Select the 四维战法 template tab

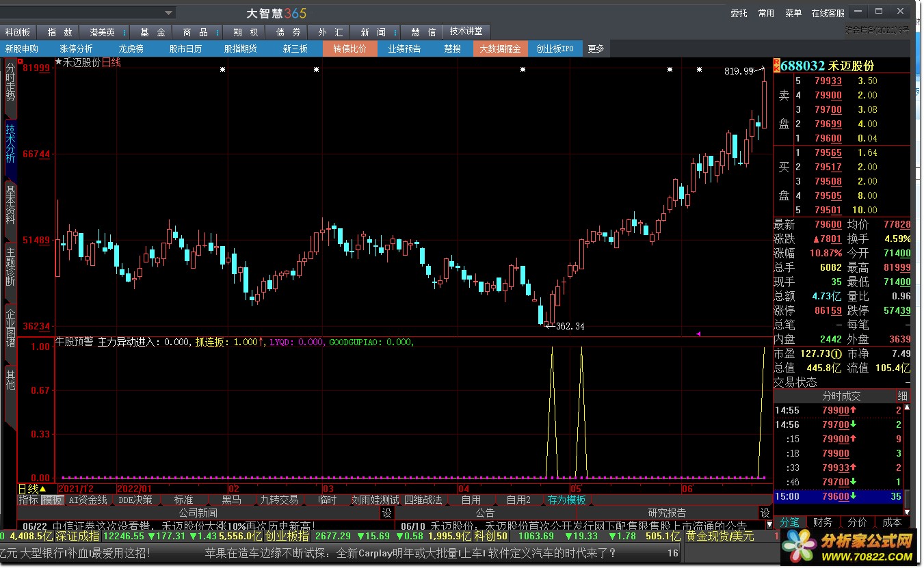(423, 500)
